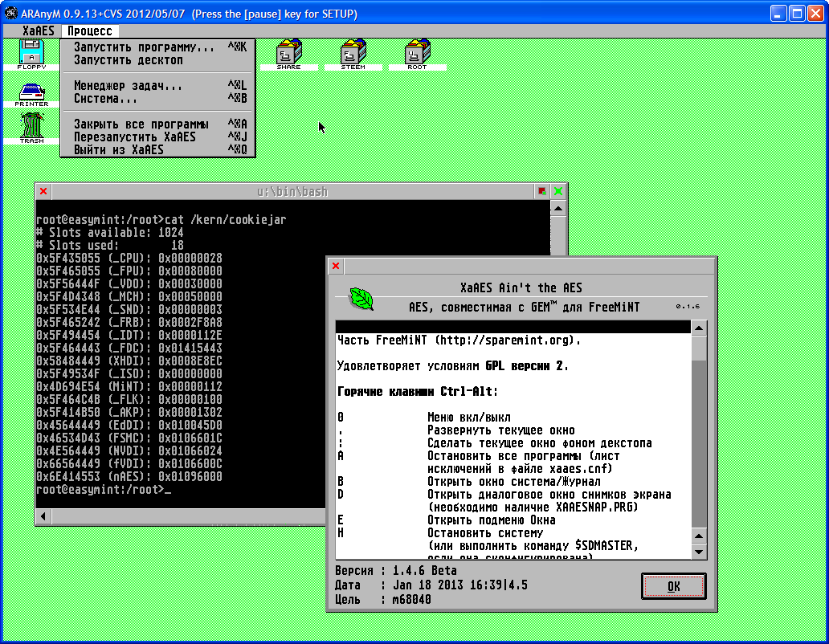Click the 'Версия : 1.4.6 Beta' text
This screenshot has height=644, width=829.
(x=396, y=571)
